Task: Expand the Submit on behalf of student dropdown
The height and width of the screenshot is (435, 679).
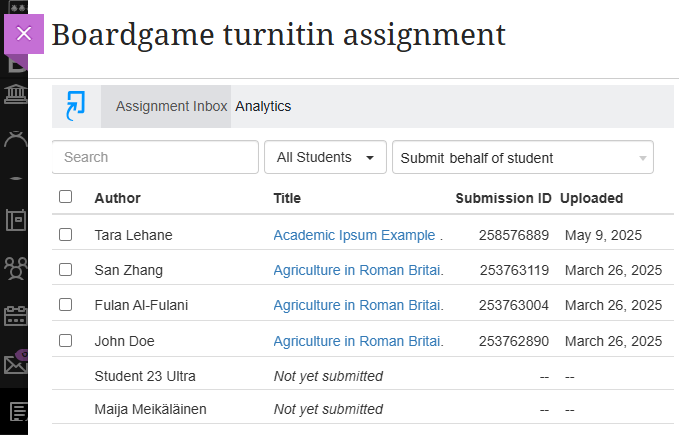Action: 522,158
